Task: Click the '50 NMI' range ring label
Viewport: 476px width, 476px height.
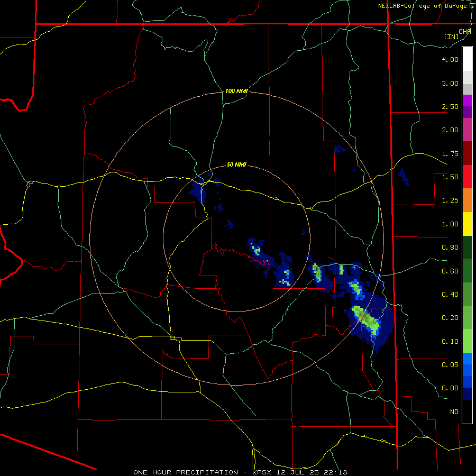Action: pos(236,164)
